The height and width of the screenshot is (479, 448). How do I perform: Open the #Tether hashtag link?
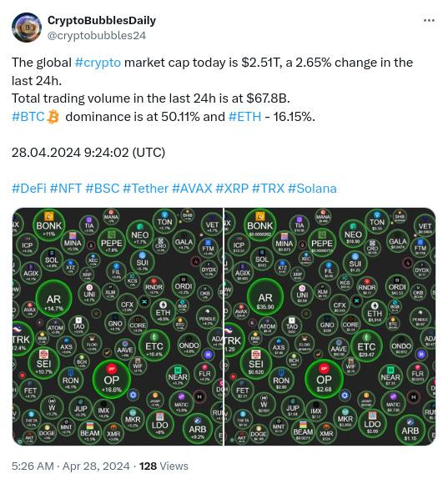tap(145, 189)
